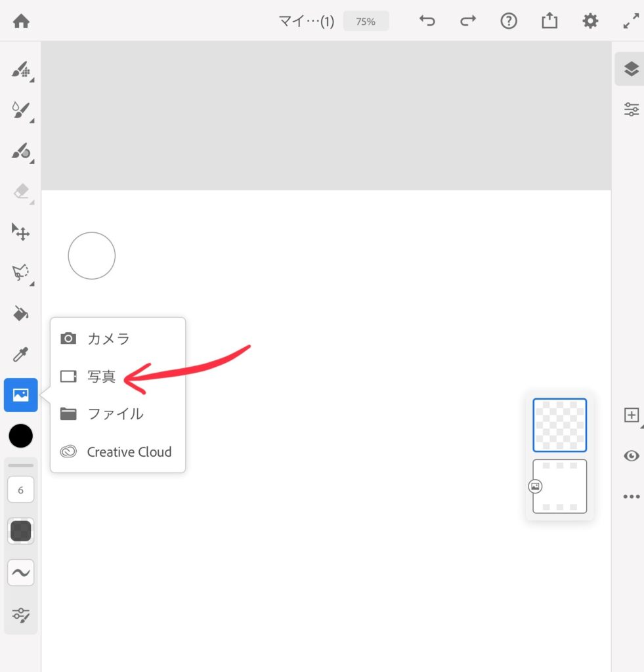
Task: Select the live watercolor brush tool
Action: point(20,110)
